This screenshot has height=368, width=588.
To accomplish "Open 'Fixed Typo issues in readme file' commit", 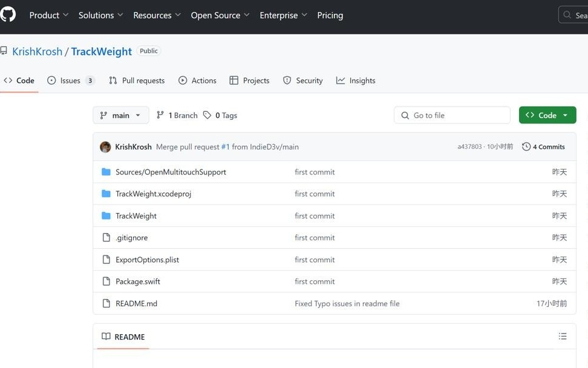I will [x=347, y=303].
